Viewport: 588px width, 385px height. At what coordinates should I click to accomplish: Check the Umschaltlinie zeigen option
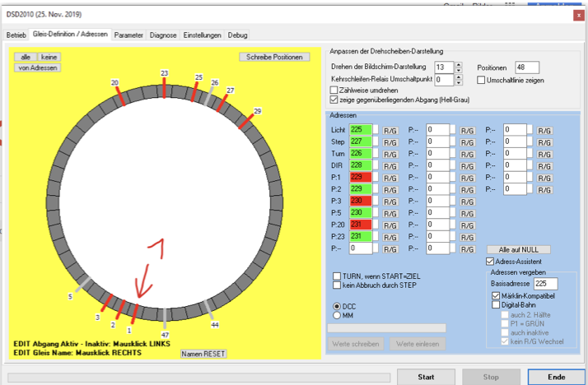pyautogui.click(x=482, y=79)
